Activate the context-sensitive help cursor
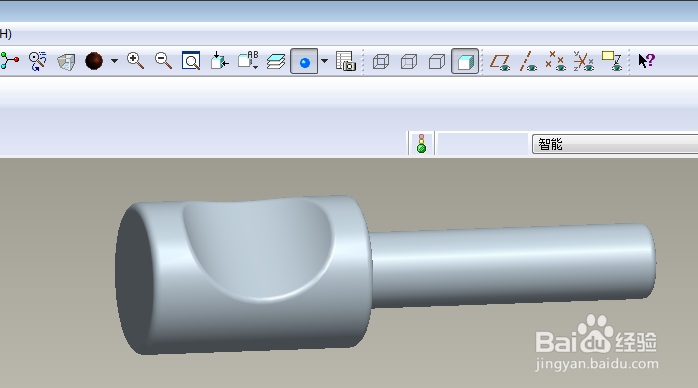The width and height of the screenshot is (698, 388). coord(646,61)
